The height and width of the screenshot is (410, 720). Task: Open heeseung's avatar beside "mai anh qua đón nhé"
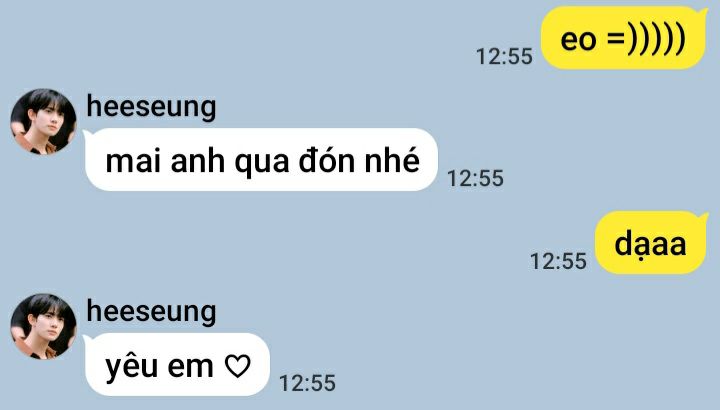44,122
